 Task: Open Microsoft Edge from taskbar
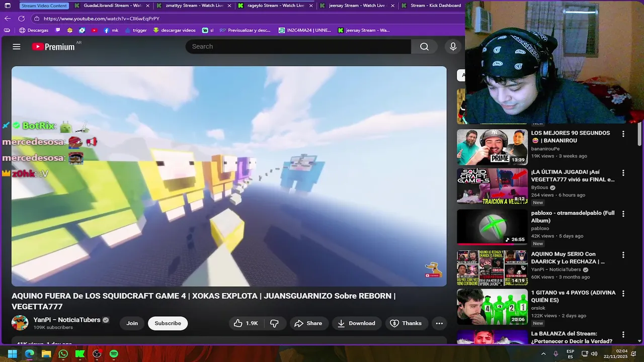coord(29,353)
